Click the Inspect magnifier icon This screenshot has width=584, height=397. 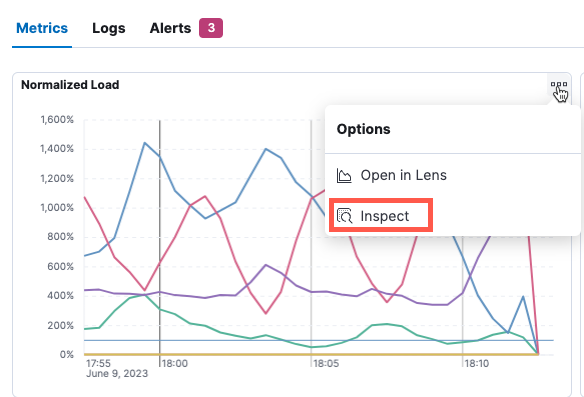344,216
